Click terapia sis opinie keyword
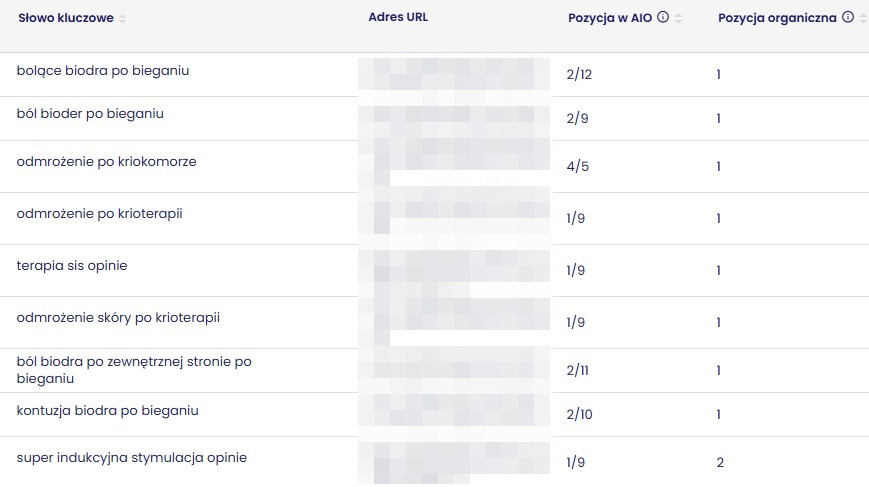 pyautogui.click(x=72, y=266)
